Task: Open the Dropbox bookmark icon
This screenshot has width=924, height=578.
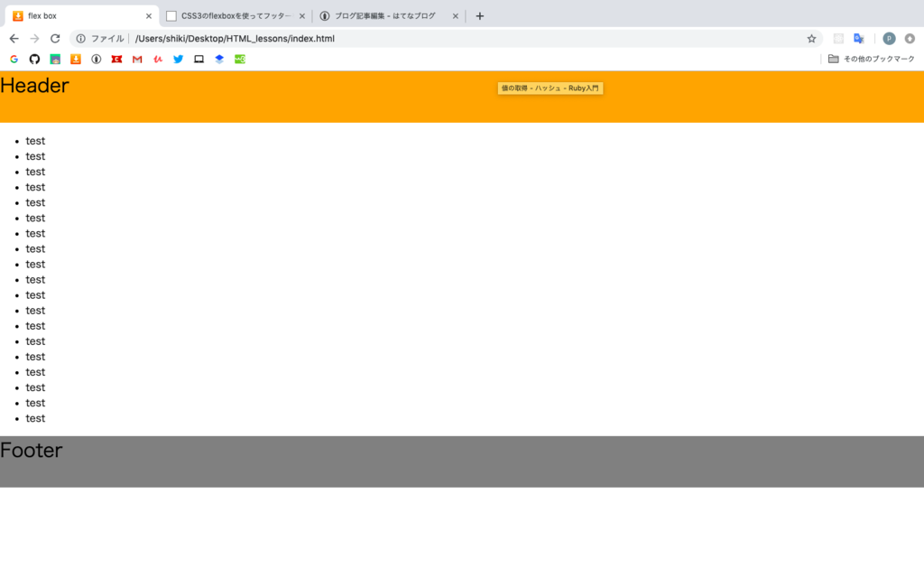Action: (219, 59)
